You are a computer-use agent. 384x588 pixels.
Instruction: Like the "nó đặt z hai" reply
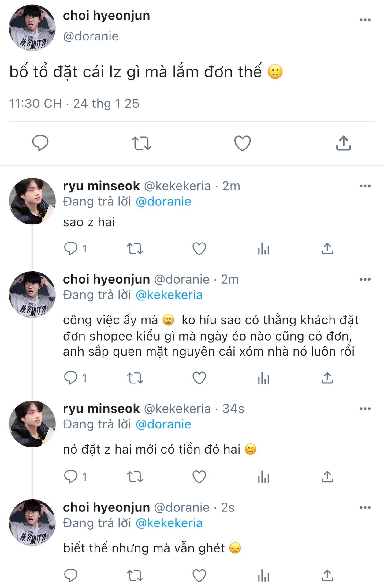point(199,477)
